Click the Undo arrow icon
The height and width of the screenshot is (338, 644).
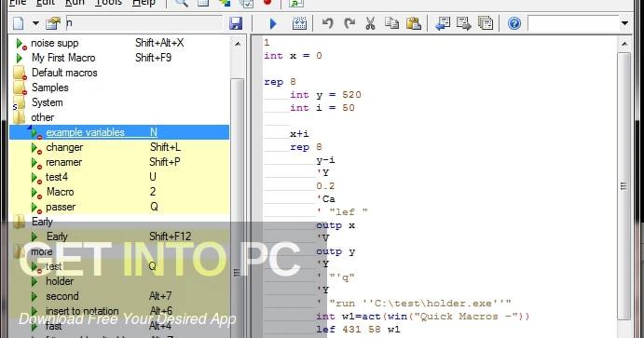coord(327,23)
